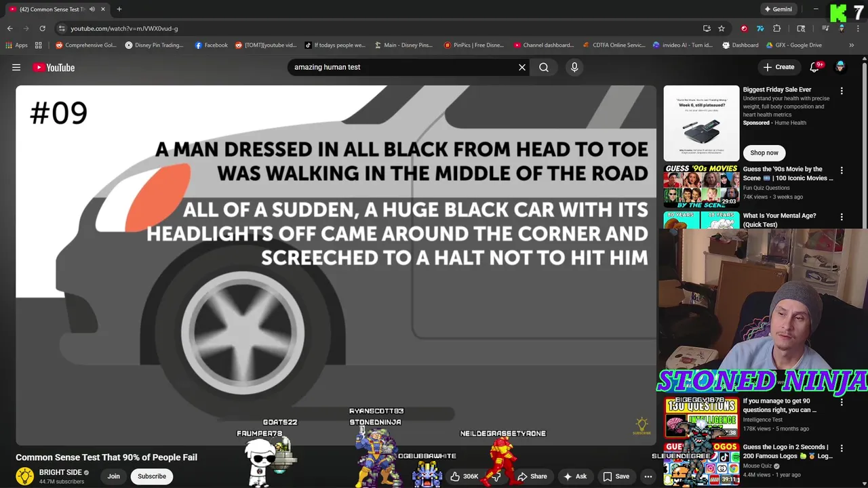Viewport: 868px width, 488px height.
Task: Open options for Guess the Logo video
Action: click(x=842, y=448)
